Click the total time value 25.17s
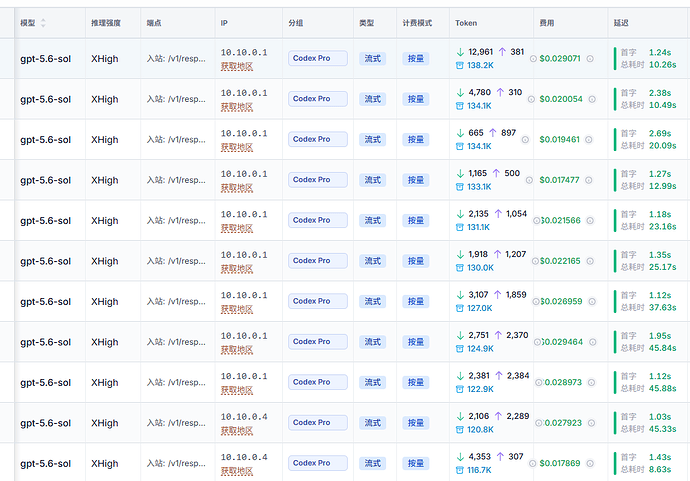The image size is (690, 481). click(x=663, y=267)
